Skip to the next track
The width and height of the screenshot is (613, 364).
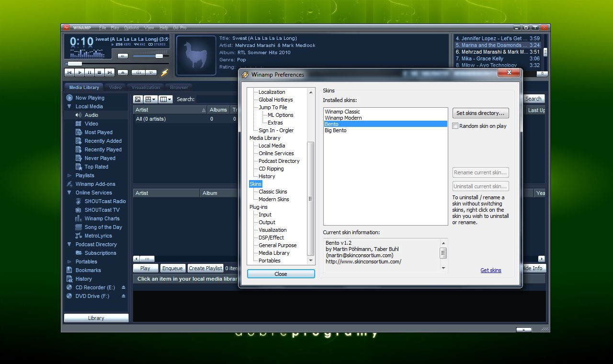(x=110, y=73)
